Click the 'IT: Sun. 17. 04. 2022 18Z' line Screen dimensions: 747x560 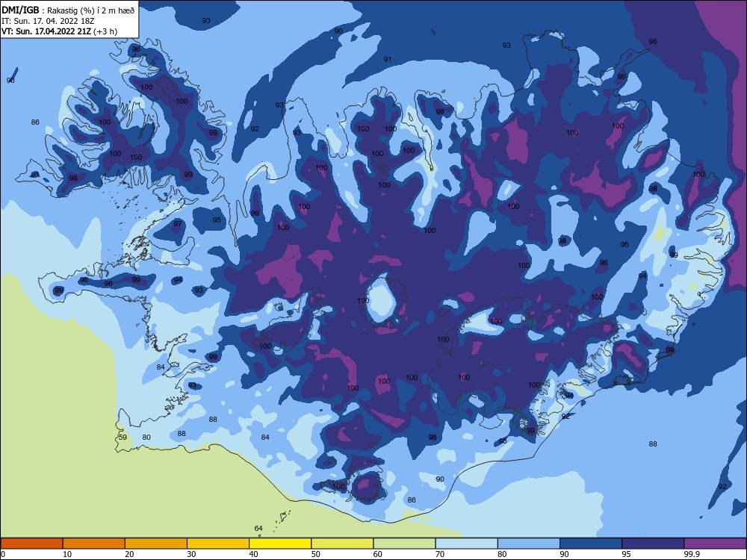(48, 21)
